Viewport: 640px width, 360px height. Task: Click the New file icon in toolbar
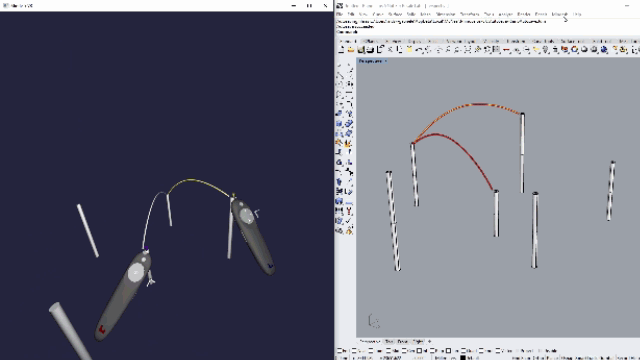click(x=341, y=50)
